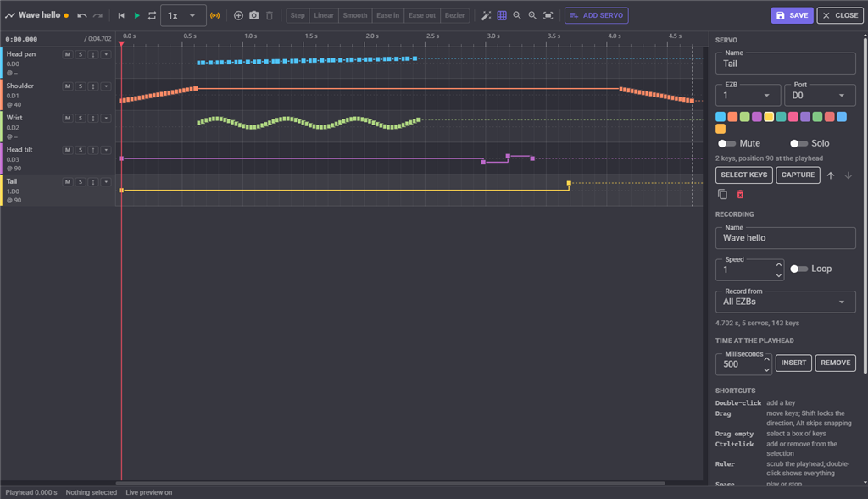This screenshot has width=868, height=499.
Task: Save the recording
Action: tap(793, 15)
